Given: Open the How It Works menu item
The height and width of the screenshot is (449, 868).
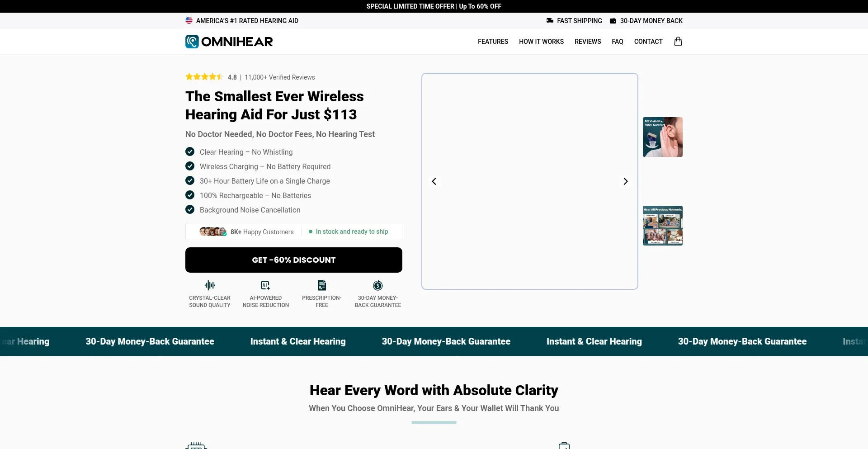Looking at the screenshot, I should tap(541, 42).
